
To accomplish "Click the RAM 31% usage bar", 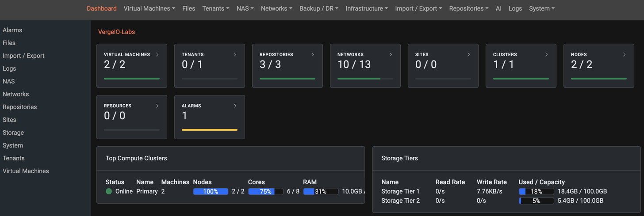I will (320, 191).
